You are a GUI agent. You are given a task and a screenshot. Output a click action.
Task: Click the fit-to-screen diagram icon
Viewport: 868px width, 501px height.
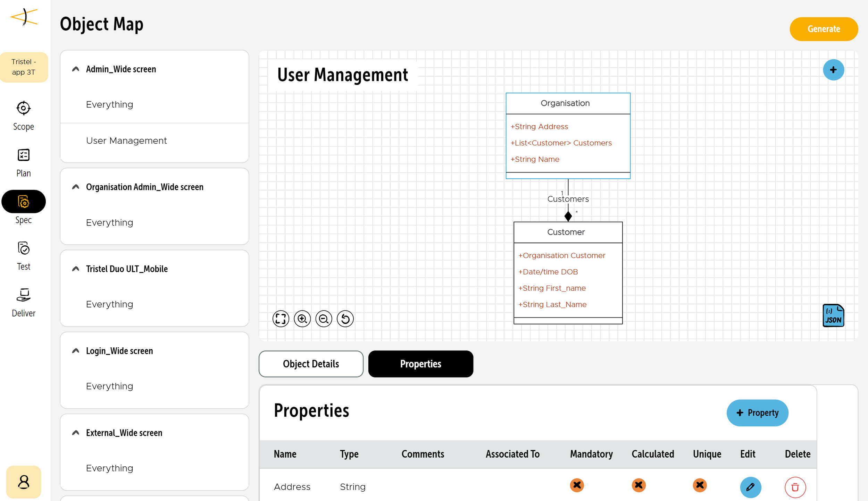(281, 319)
